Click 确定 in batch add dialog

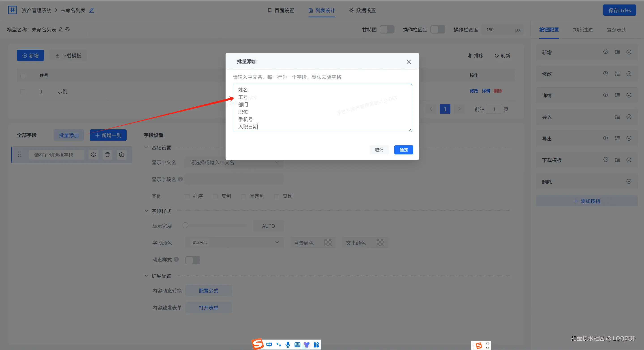[403, 150]
